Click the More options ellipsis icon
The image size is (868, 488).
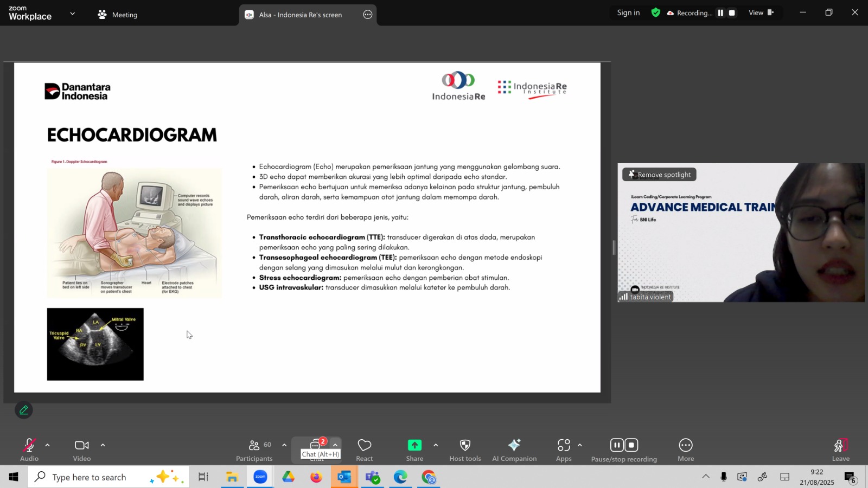pyautogui.click(x=686, y=446)
